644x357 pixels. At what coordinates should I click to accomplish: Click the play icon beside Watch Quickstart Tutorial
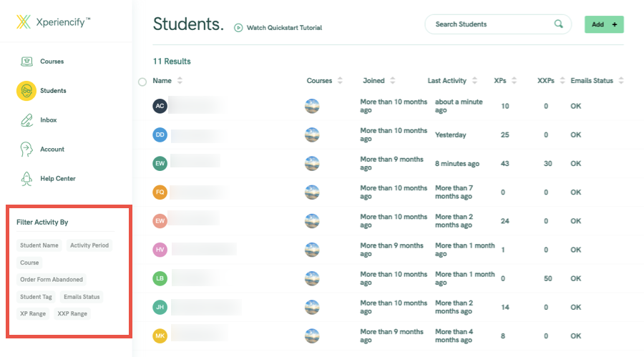(238, 27)
